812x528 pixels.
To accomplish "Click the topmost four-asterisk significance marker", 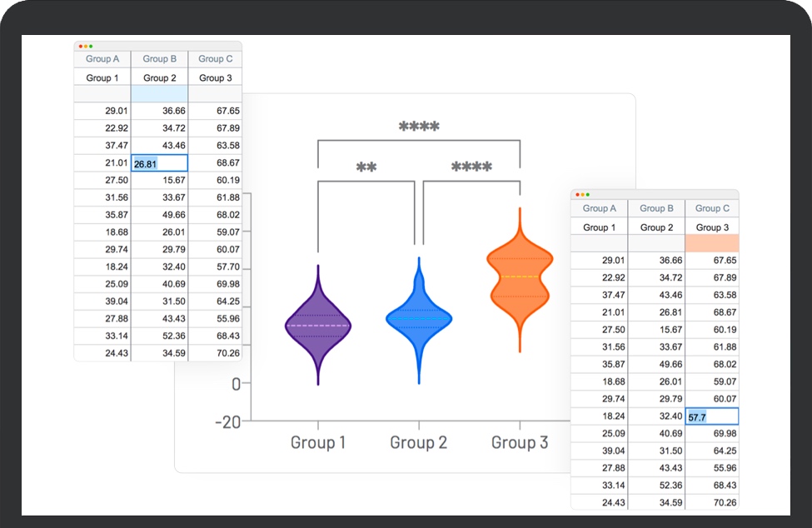I will (x=419, y=127).
